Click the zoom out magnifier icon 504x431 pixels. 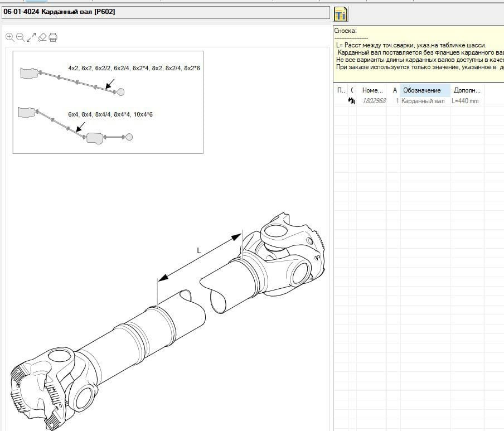(20, 37)
